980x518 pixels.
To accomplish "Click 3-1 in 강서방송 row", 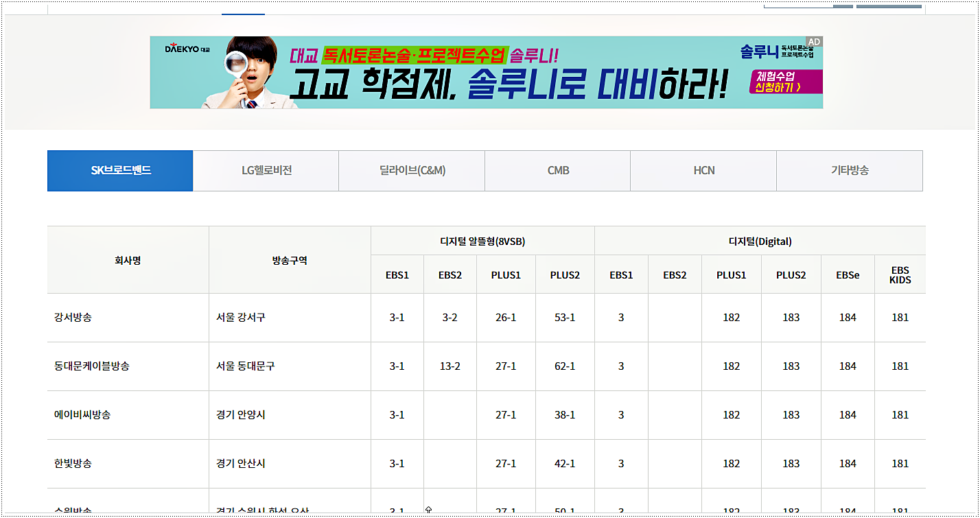I will pyautogui.click(x=397, y=318).
